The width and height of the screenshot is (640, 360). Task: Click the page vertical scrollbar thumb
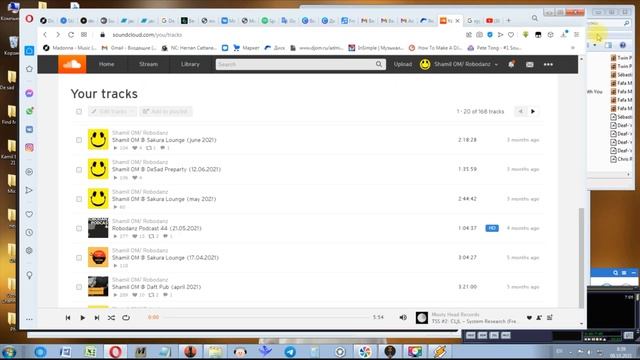pyautogui.click(x=581, y=258)
